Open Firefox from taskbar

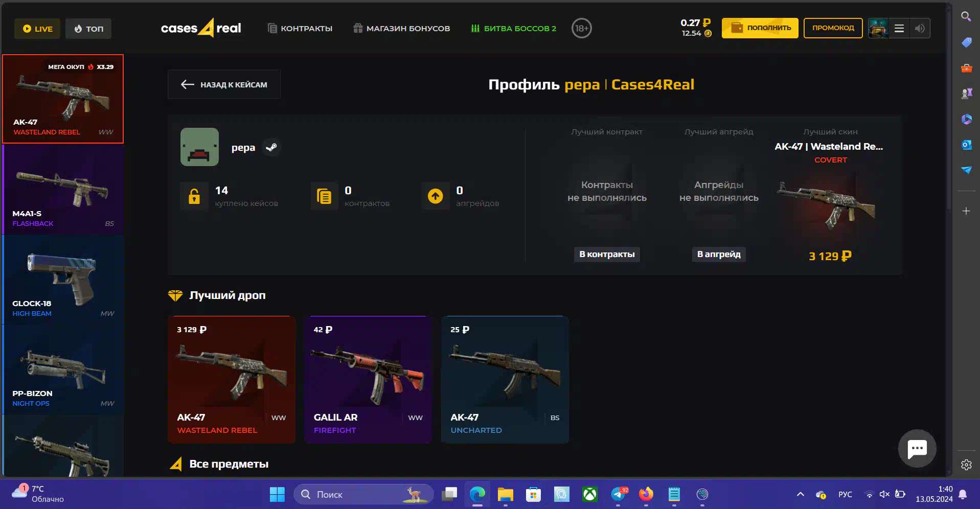pos(646,494)
